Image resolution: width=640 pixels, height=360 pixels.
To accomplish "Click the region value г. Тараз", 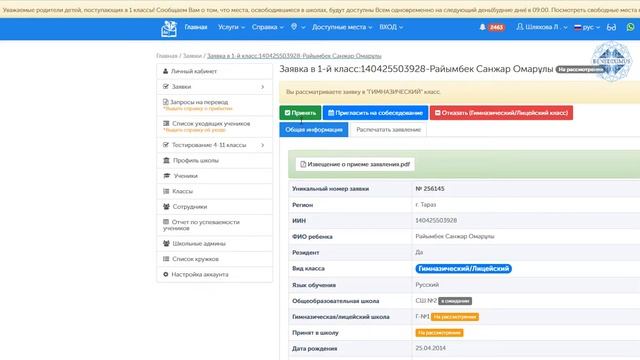I will click(426, 204).
